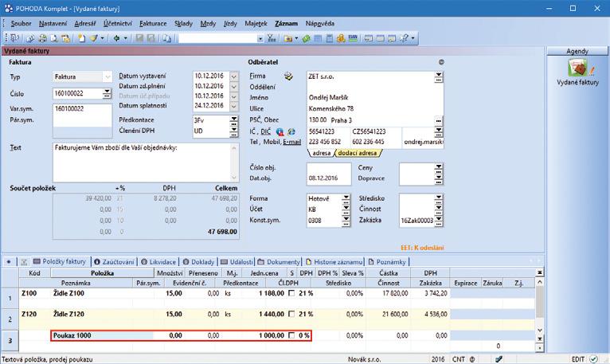Click the invoice items table vertical scrollbar

point(540,306)
